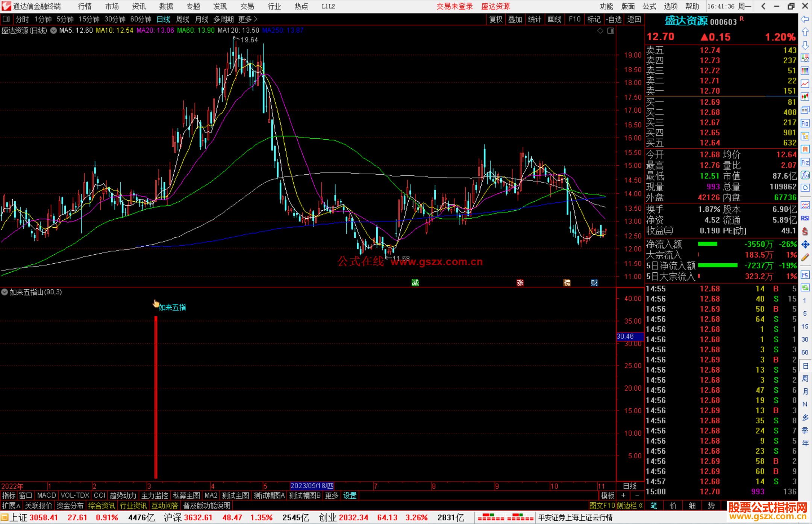This screenshot has height=524, width=812.
Task: Click the f(x) formula sidebar icon
Action: [805, 175]
